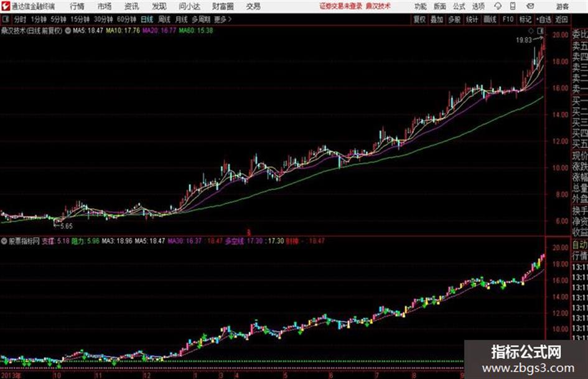Click the MA20: 16.77 label

coord(159,30)
